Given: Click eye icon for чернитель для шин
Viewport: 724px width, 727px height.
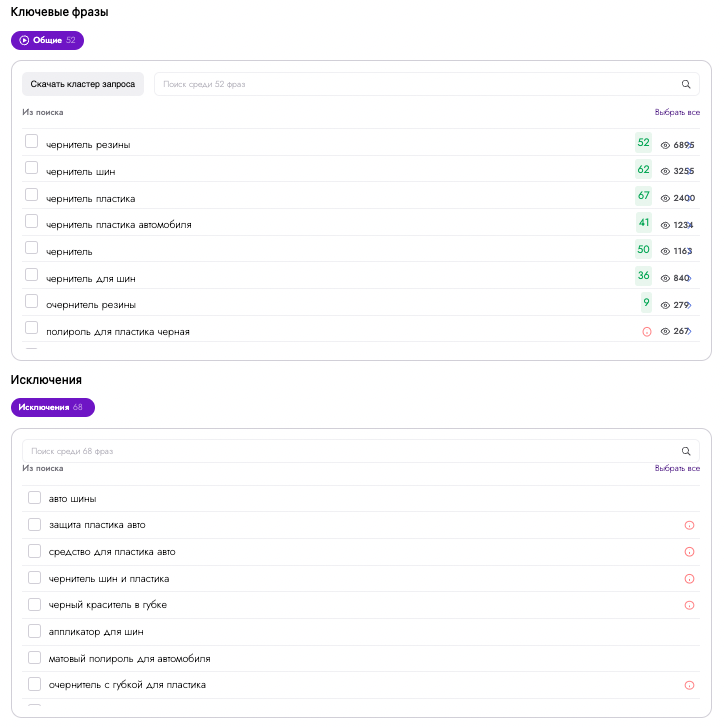Looking at the screenshot, I should (665, 278).
